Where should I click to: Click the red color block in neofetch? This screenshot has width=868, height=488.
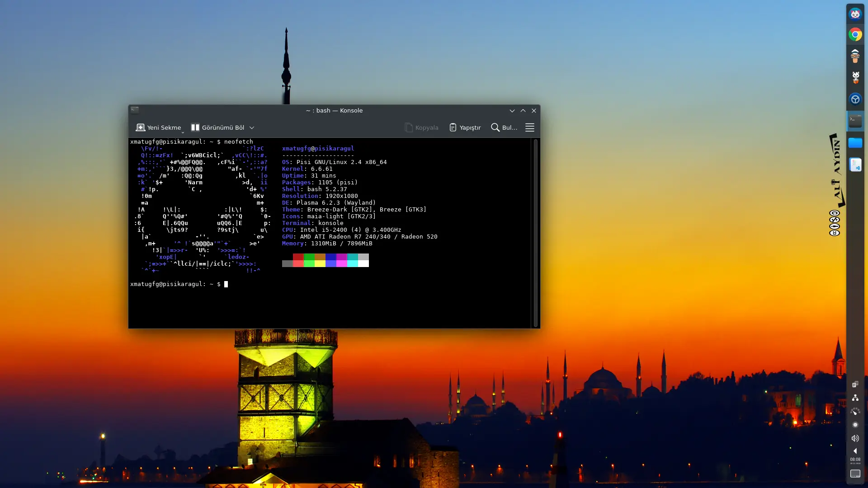coord(298,257)
